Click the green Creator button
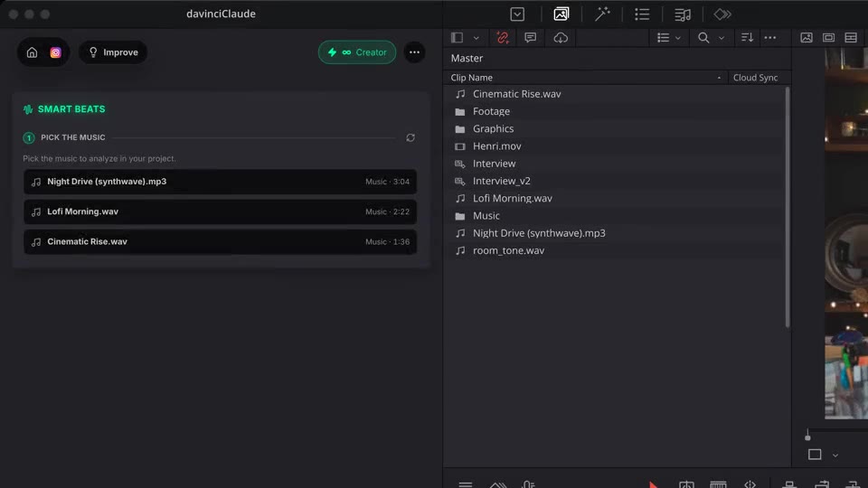Viewport: 868px width, 488px height. [x=357, y=52]
